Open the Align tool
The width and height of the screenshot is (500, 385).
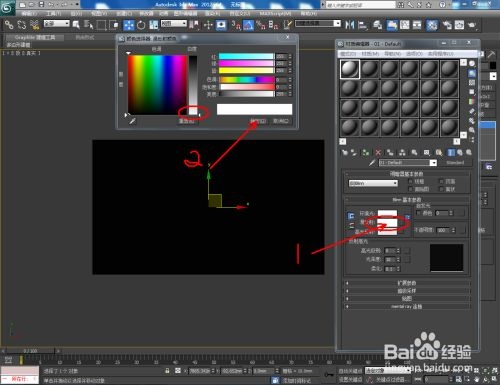click(362, 25)
